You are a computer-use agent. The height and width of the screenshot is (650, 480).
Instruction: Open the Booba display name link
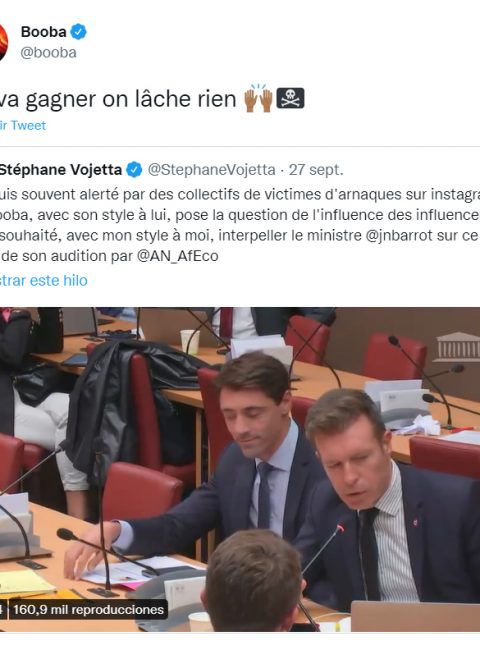44,32
